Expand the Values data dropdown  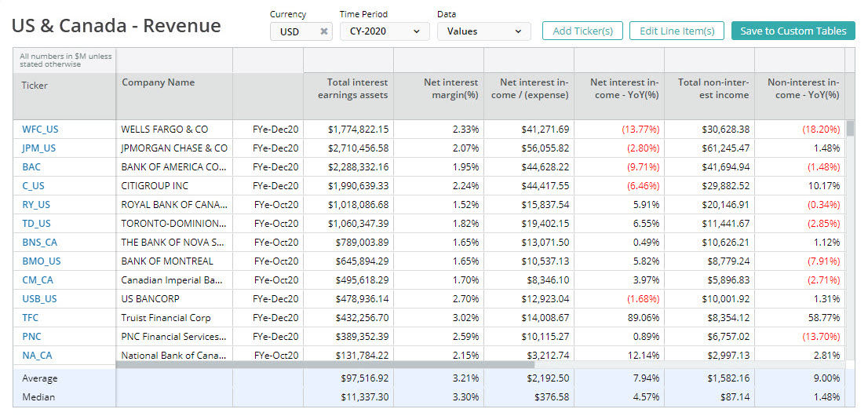coord(483,31)
